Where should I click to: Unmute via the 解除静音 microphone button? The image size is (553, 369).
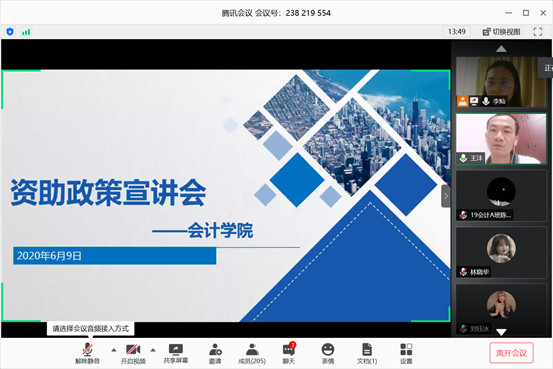pyautogui.click(x=87, y=353)
